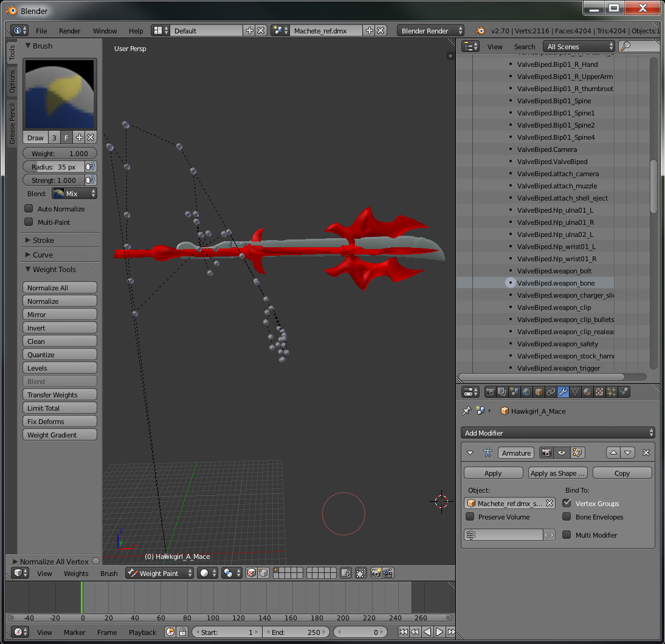Image resolution: width=665 pixels, height=644 pixels.
Task: Move Armature modifier down in stack
Action: tap(628, 453)
